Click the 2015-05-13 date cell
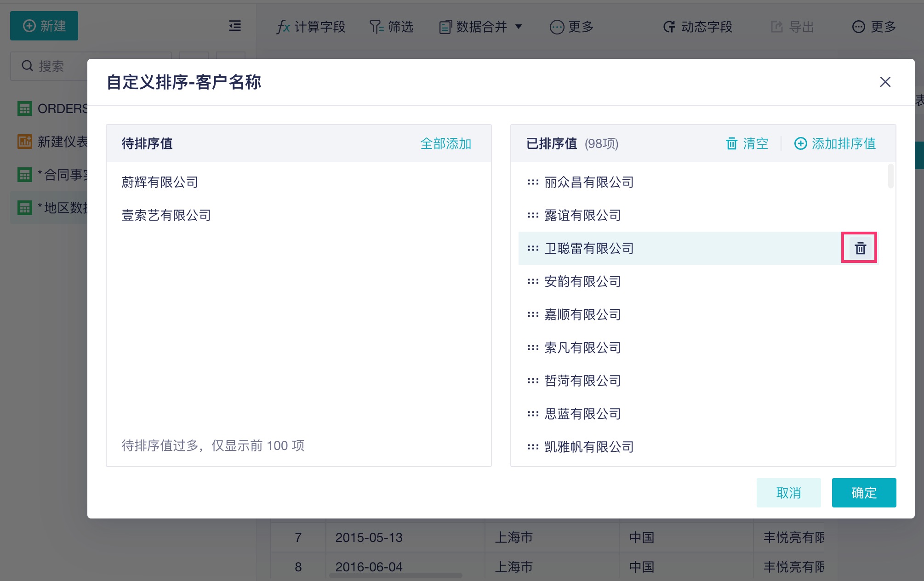The height and width of the screenshot is (581, 924). (x=405, y=537)
